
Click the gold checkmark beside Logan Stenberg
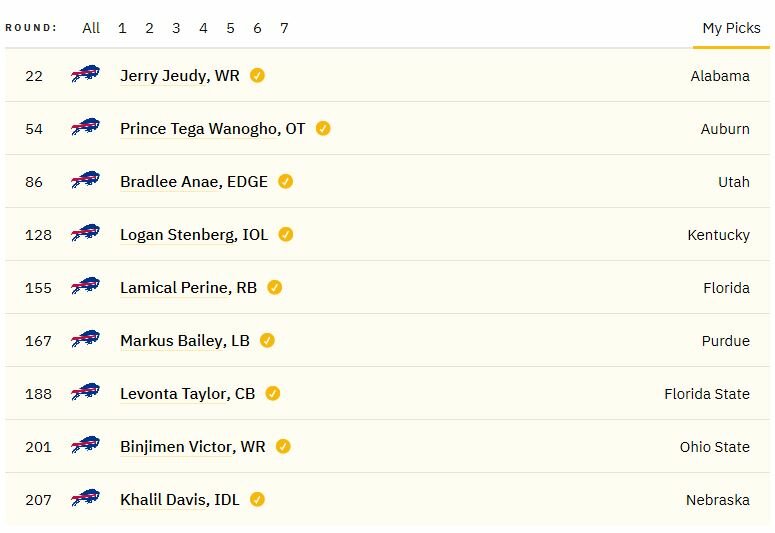[x=286, y=234]
